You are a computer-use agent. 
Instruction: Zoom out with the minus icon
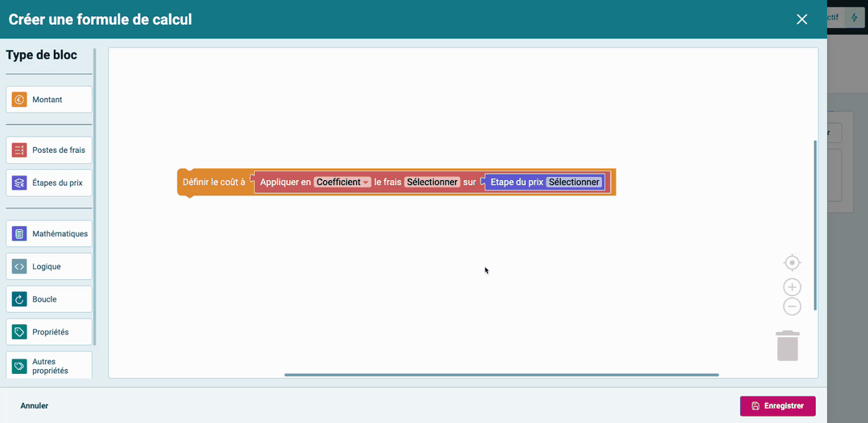(792, 306)
